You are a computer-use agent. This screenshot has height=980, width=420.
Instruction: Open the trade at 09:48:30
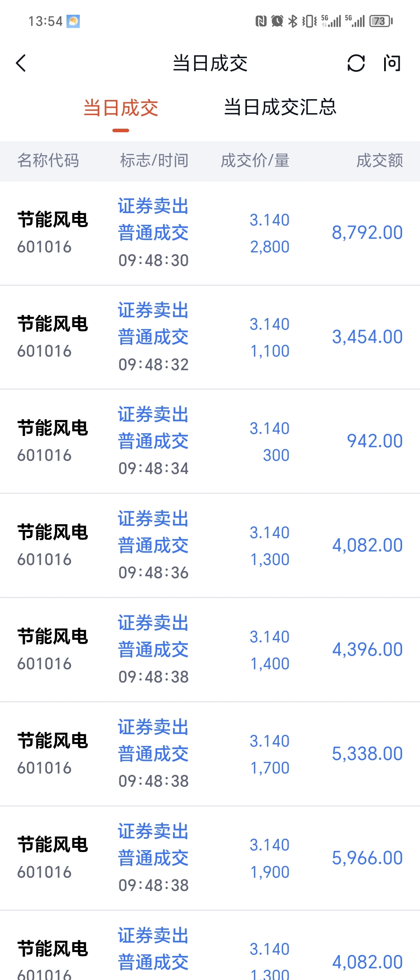click(x=210, y=233)
